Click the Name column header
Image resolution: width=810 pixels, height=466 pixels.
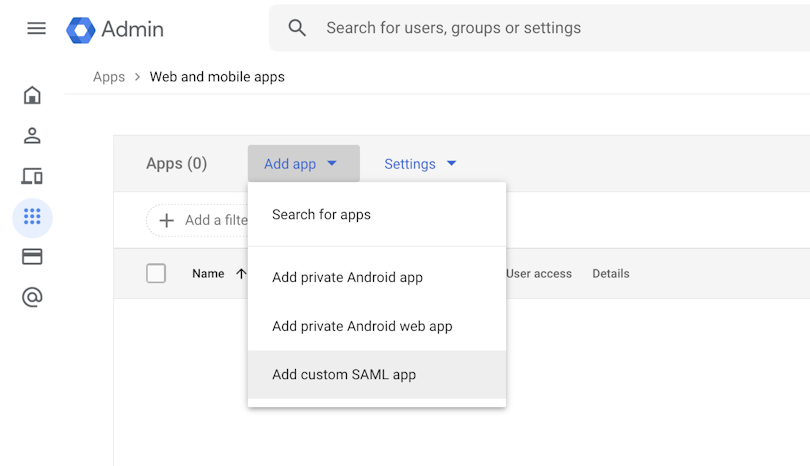click(208, 274)
